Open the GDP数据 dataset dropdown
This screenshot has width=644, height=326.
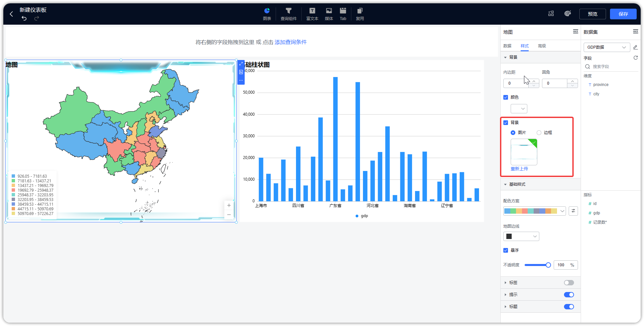[606, 47]
